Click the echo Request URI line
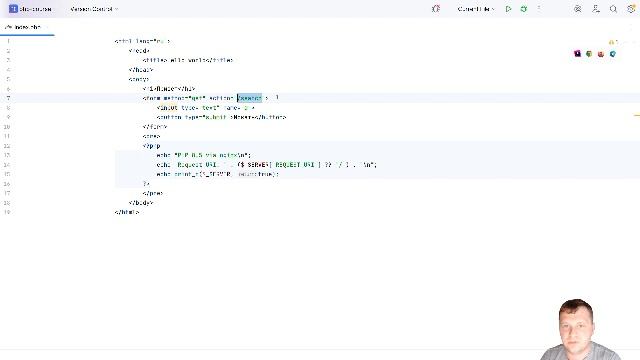 click(267, 165)
